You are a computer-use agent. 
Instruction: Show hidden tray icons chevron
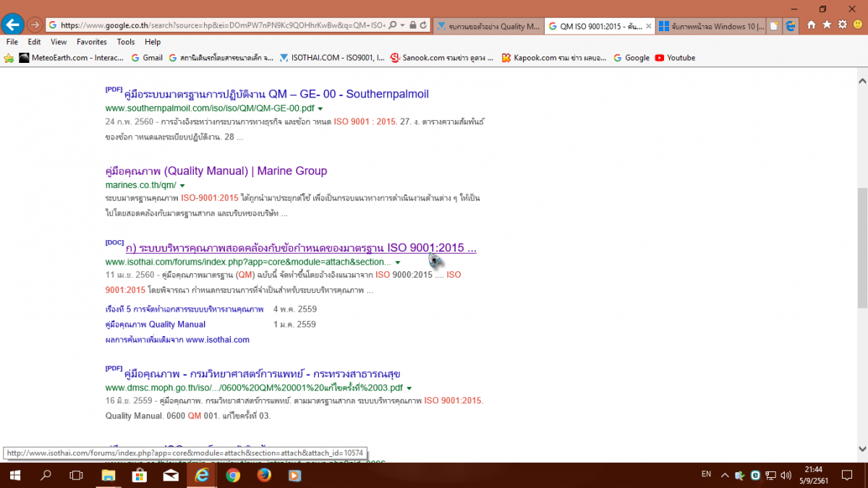click(725, 475)
